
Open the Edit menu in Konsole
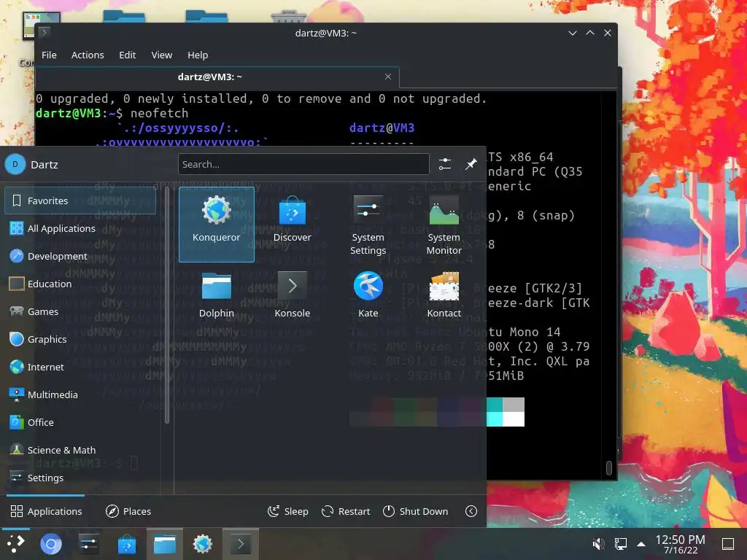click(x=127, y=55)
